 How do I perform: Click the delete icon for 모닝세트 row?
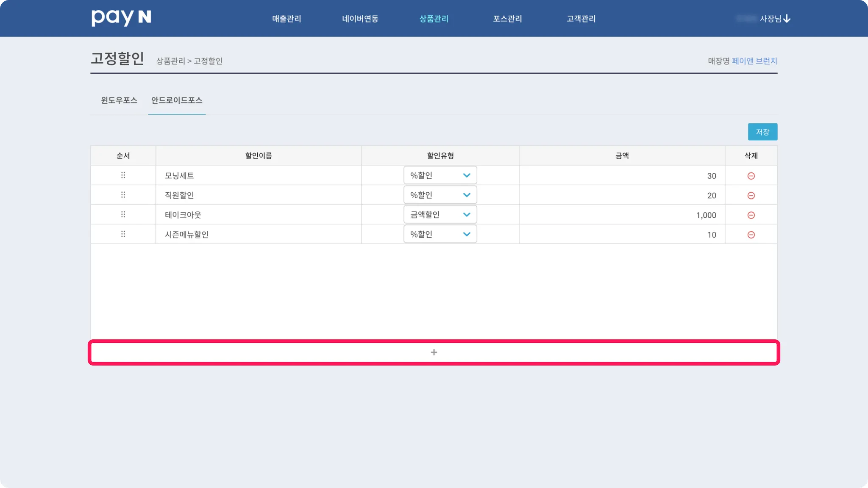(x=751, y=176)
